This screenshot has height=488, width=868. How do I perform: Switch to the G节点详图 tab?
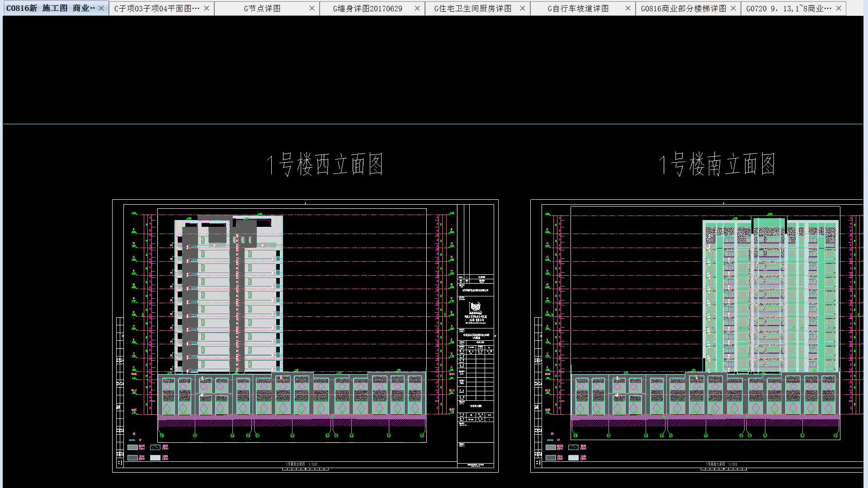[262, 9]
